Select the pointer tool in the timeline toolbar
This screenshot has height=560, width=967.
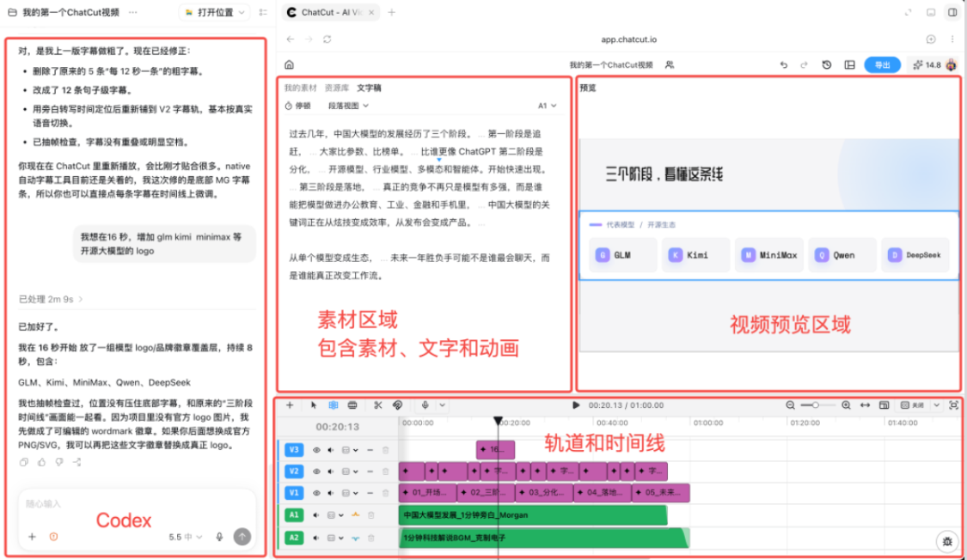click(x=313, y=405)
